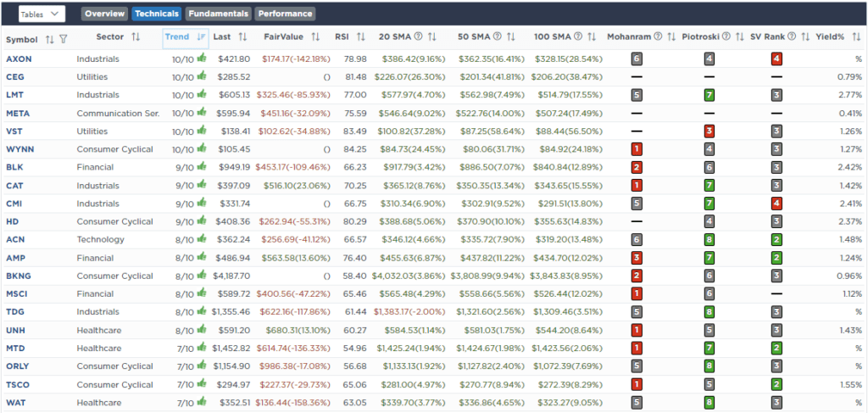This screenshot has height=413, width=868.
Task: Switch to the Overview tab
Action: (105, 14)
